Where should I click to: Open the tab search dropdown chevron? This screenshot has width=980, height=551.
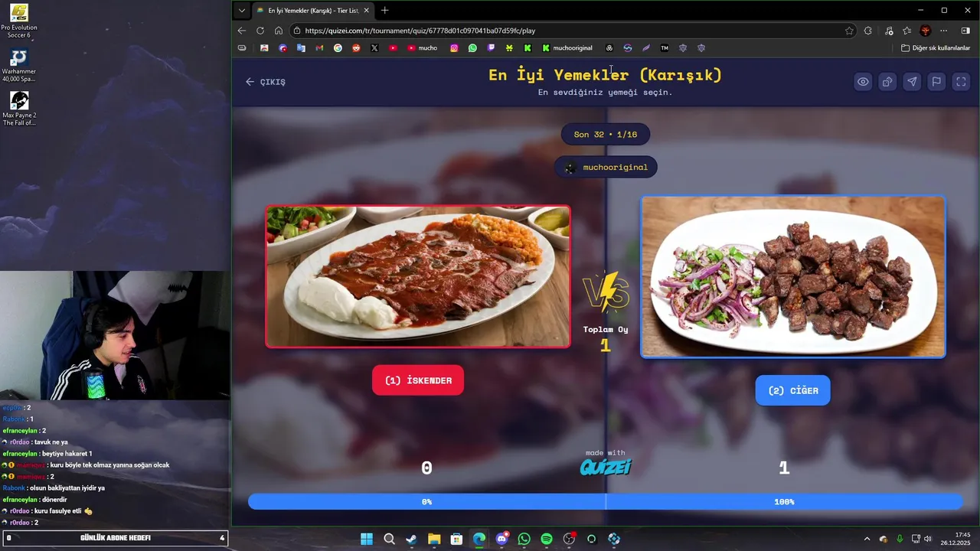242,11
